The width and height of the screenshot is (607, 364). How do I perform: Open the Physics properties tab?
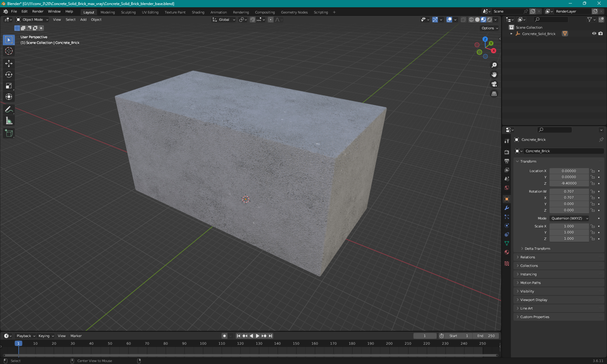507,226
